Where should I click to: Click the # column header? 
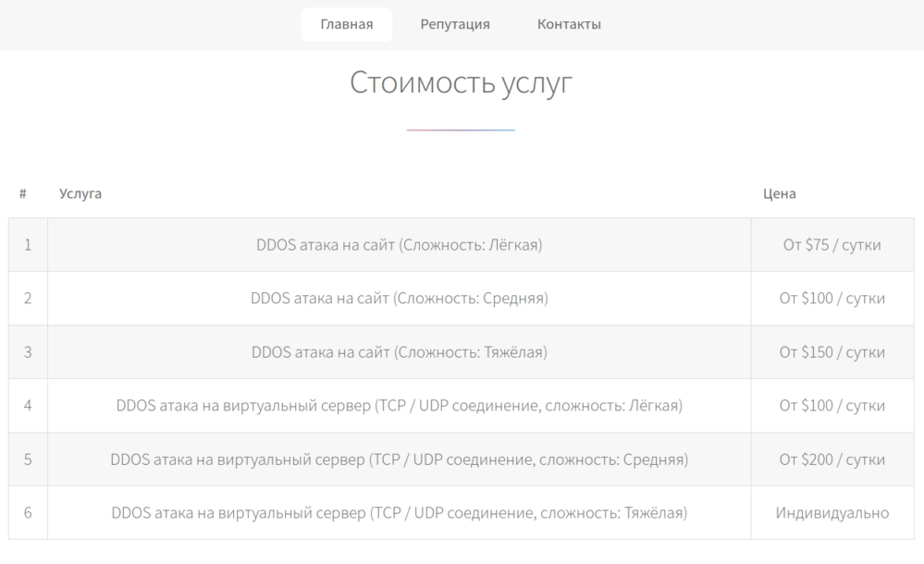pyautogui.click(x=23, y=193)
